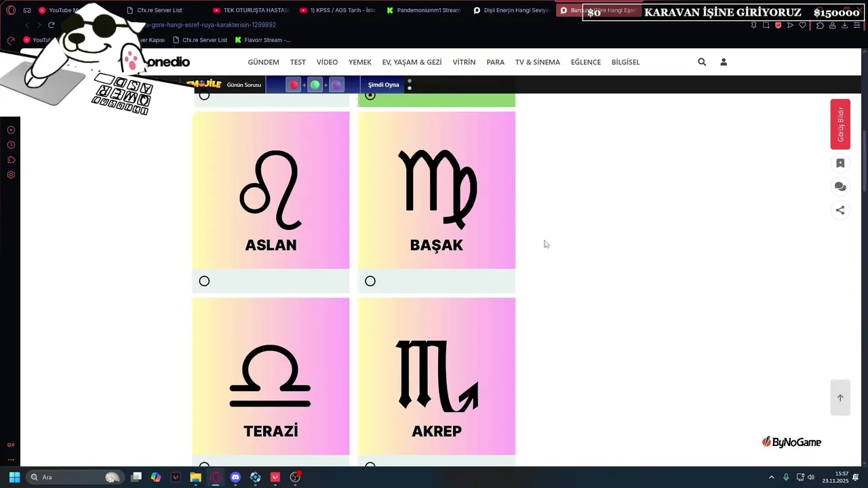Click the selected radio in the green card

tap(370, 96)
